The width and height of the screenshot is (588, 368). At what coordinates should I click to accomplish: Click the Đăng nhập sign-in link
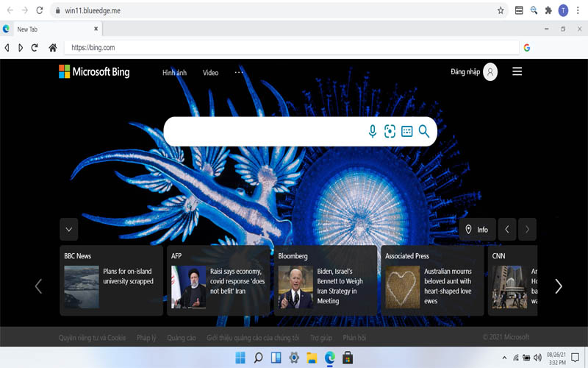pyautogui.click(x=465, y=71)
